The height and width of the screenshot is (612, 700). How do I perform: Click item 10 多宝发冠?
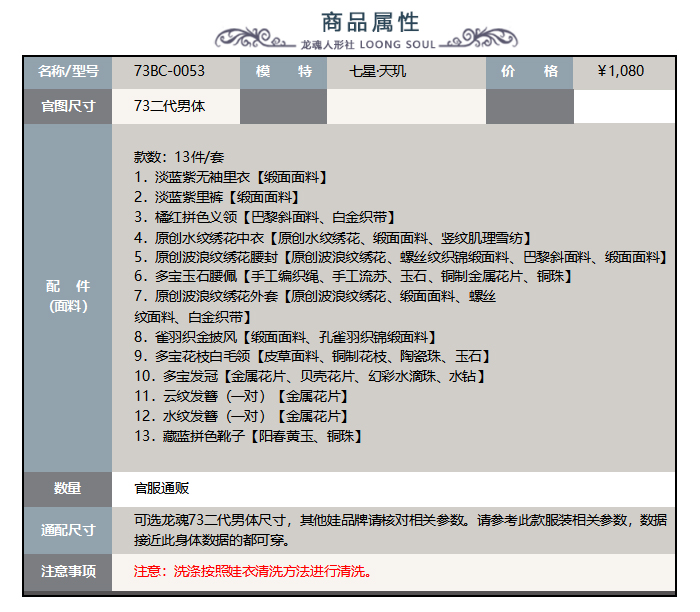coord(310,376)
